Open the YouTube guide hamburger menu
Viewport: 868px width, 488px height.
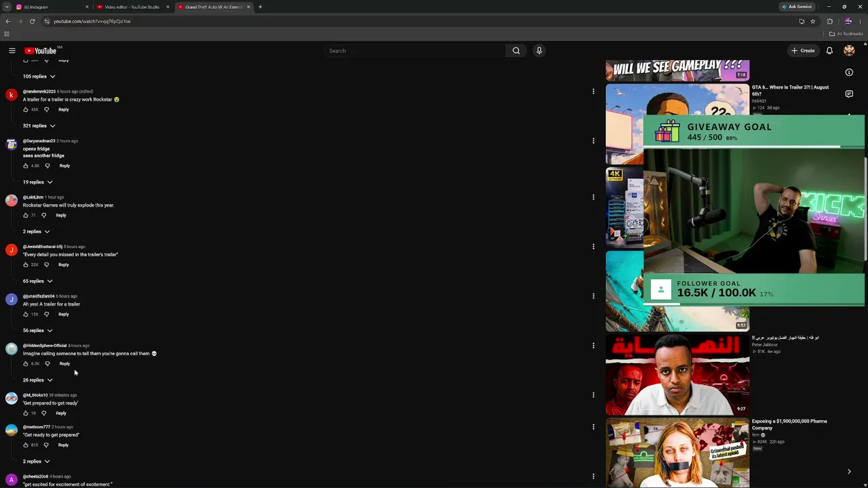pos(12,51)
